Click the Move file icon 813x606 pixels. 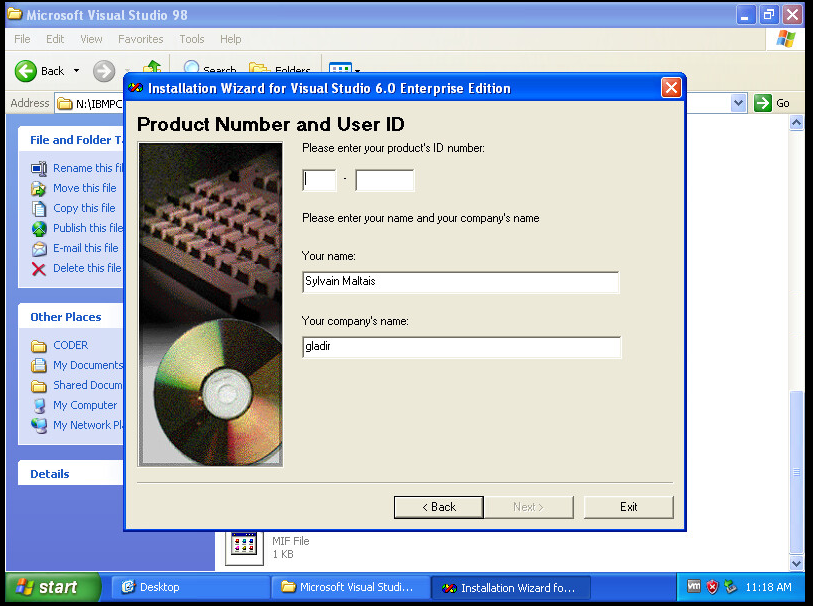click(39, 188)
